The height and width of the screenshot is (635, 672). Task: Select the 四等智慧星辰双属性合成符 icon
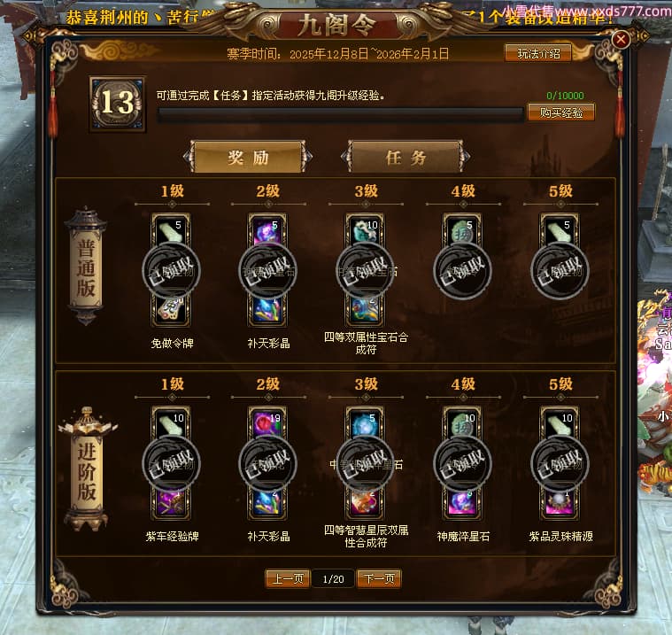pyautogui.click(x=365, y=502)
